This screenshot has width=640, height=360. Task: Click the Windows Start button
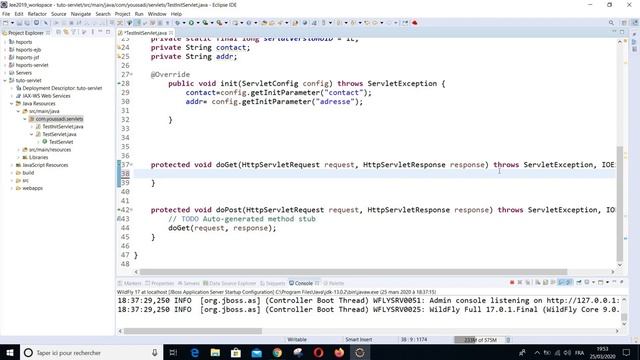click(x=10, y=353)
